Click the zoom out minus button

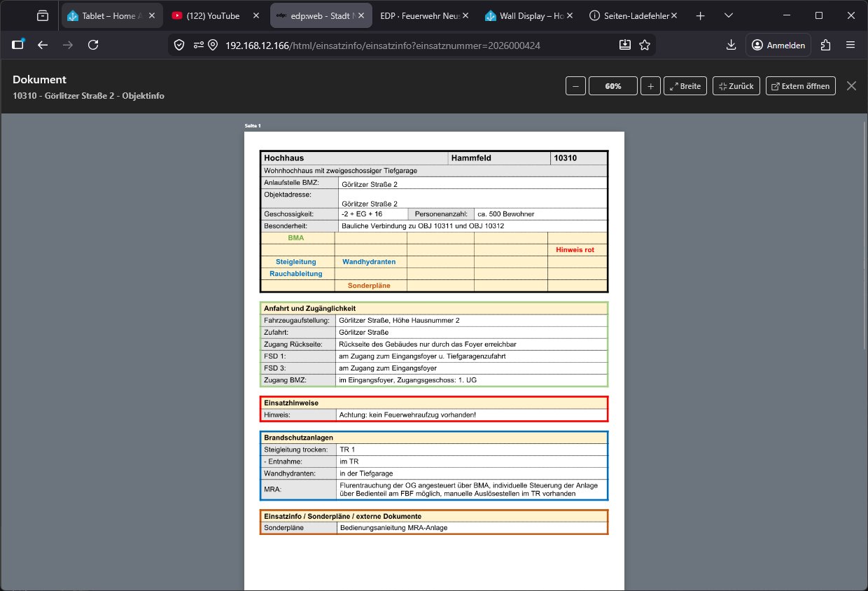click(575, 86)
